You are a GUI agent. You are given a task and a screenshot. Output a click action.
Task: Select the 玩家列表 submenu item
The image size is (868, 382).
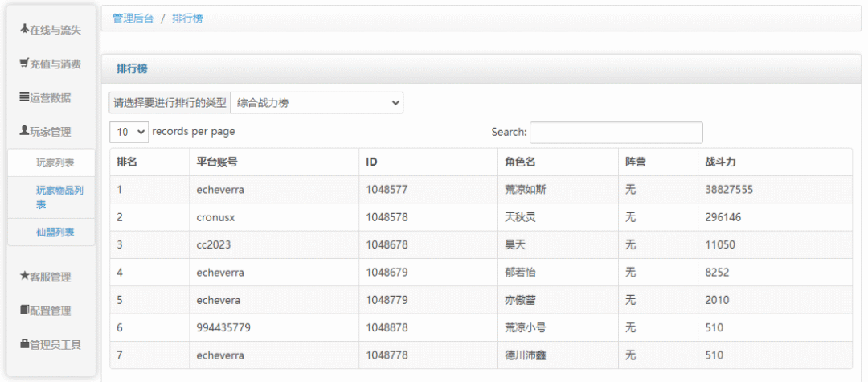click(51, 162)
